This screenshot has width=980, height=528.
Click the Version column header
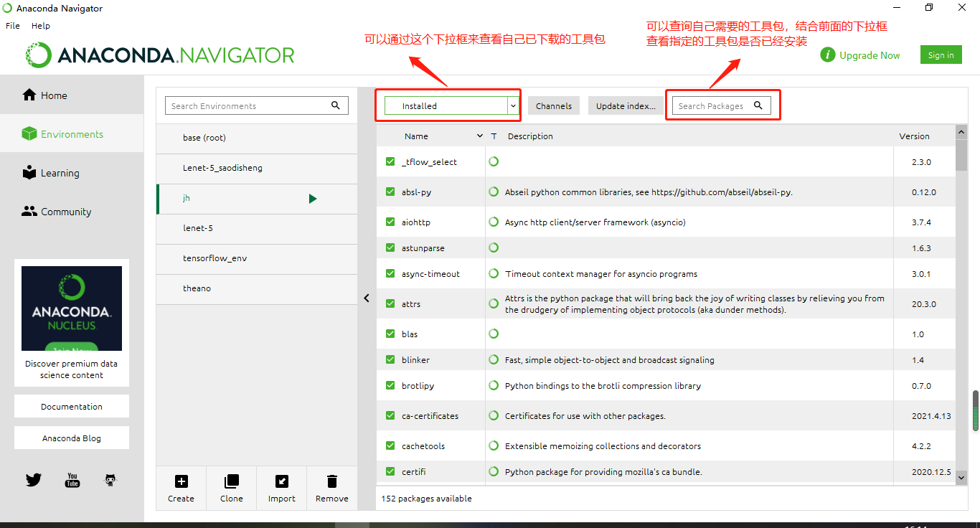pos(914,136)
